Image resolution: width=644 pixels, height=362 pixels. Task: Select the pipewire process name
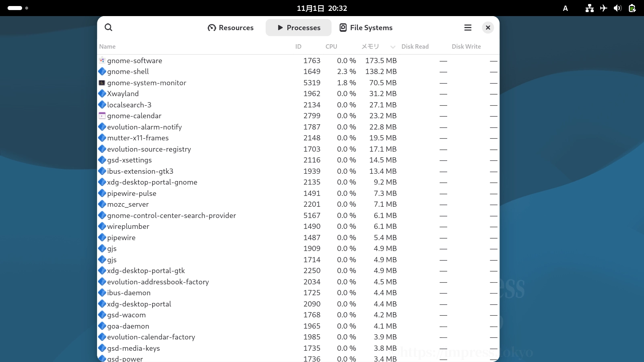(x=121, y=237)
